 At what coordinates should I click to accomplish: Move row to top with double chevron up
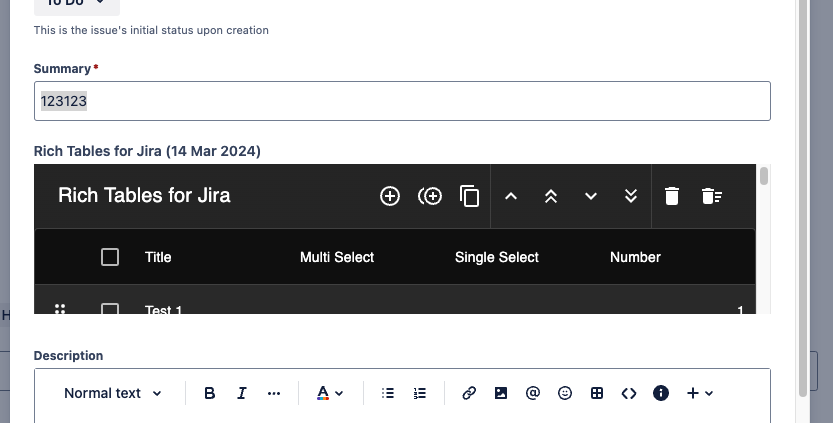click(x=550, y=196)
